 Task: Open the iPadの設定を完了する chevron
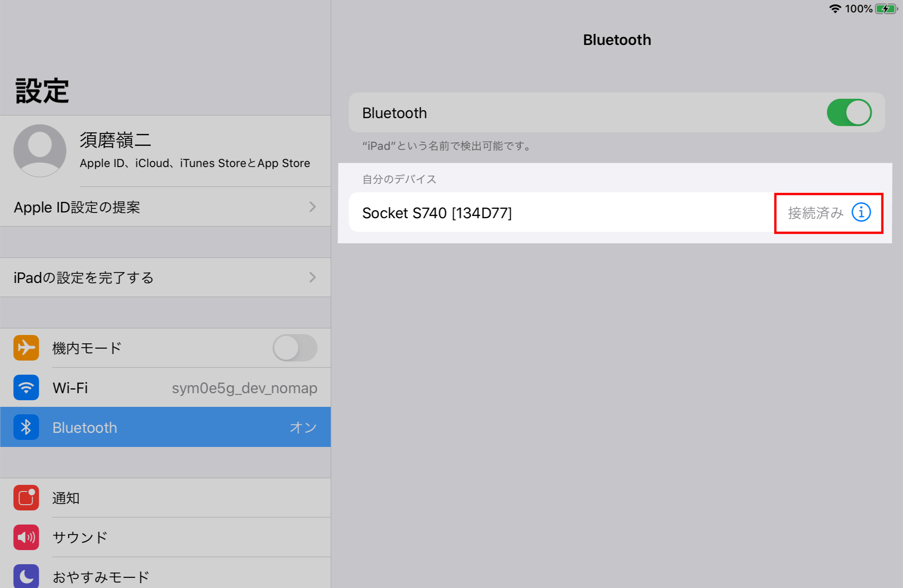312,277
